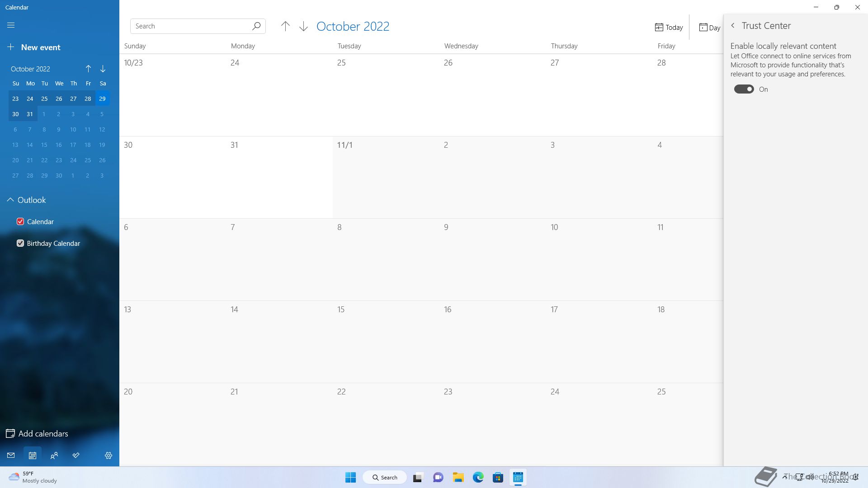868x488 pixels.
Task: Select the 10/23 day cell
Action: [x=173, y=95]
